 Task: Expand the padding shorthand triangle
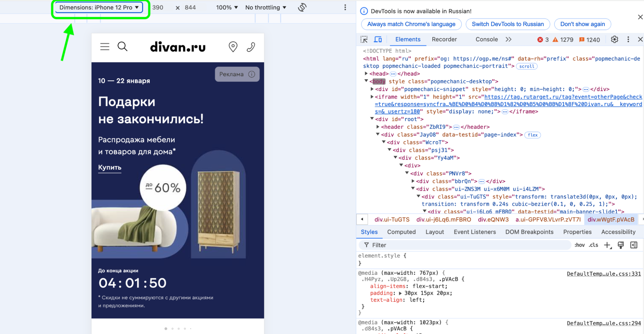(400, 293)
